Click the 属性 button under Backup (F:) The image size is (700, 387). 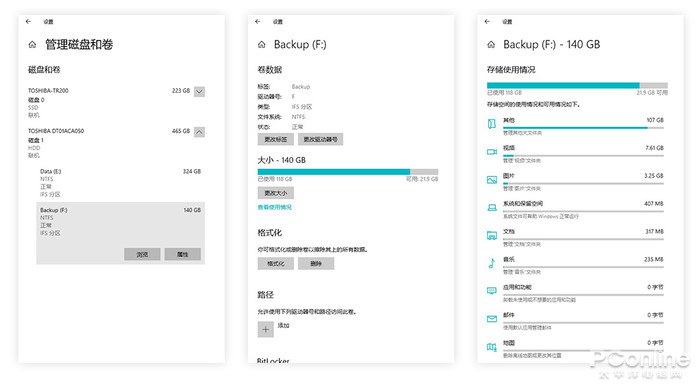click(183, 254)
